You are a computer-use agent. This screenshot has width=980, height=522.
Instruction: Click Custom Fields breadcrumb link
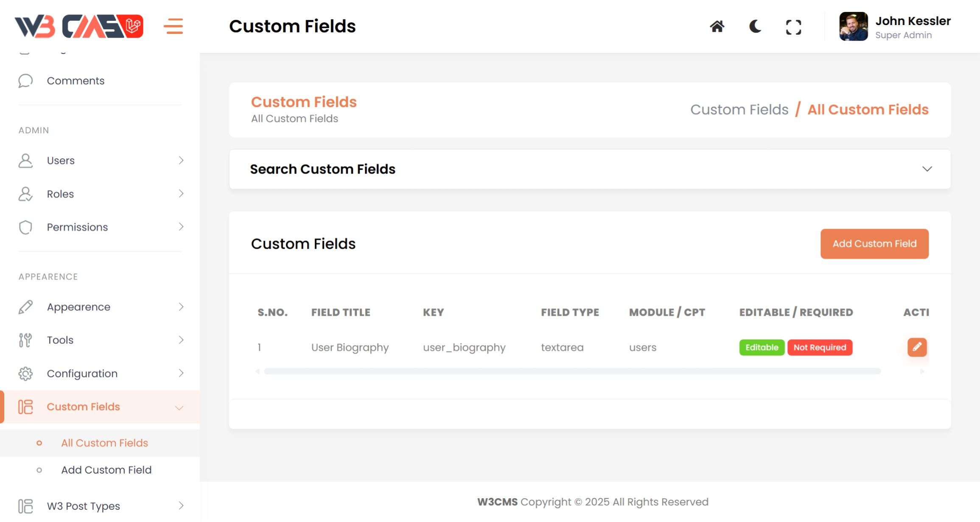click(x=739, y=109)
